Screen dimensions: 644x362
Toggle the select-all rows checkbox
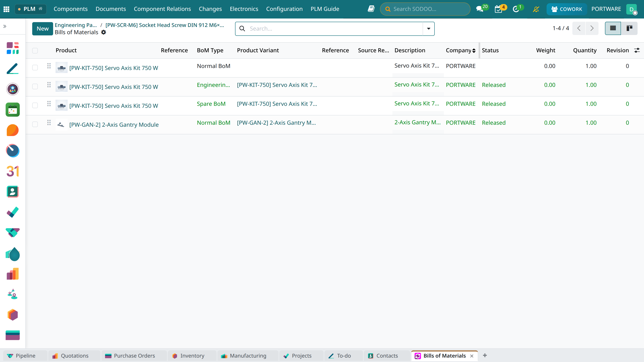(35, 50)
